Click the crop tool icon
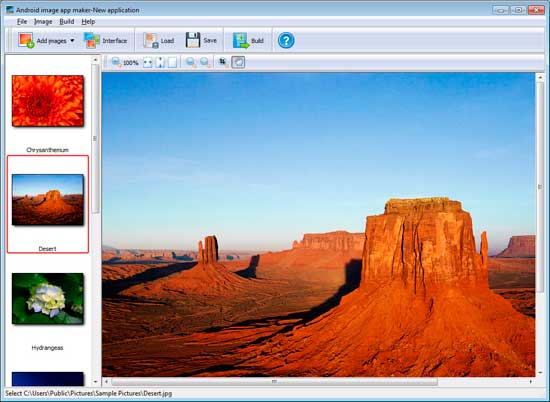550x402 pixels. pos(223,63)
